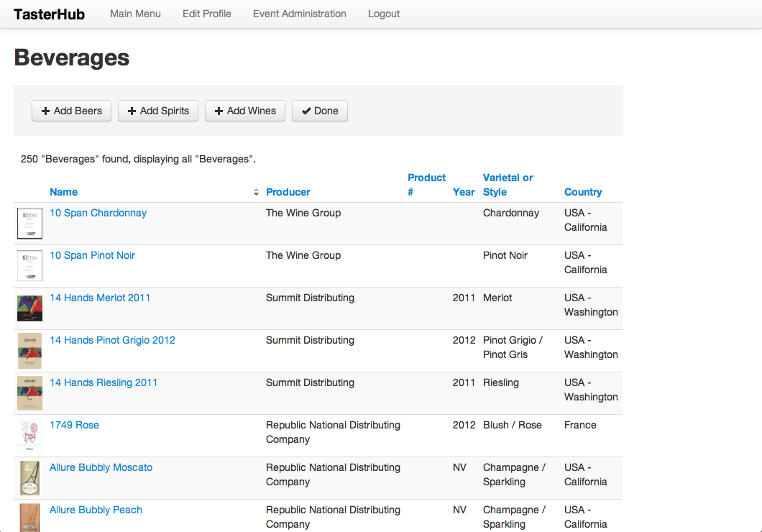This screenshot has width=762, height=532.
Task: Click the 14 Hands Pinot Grigio thumbnail
Action: click(29, 351)
